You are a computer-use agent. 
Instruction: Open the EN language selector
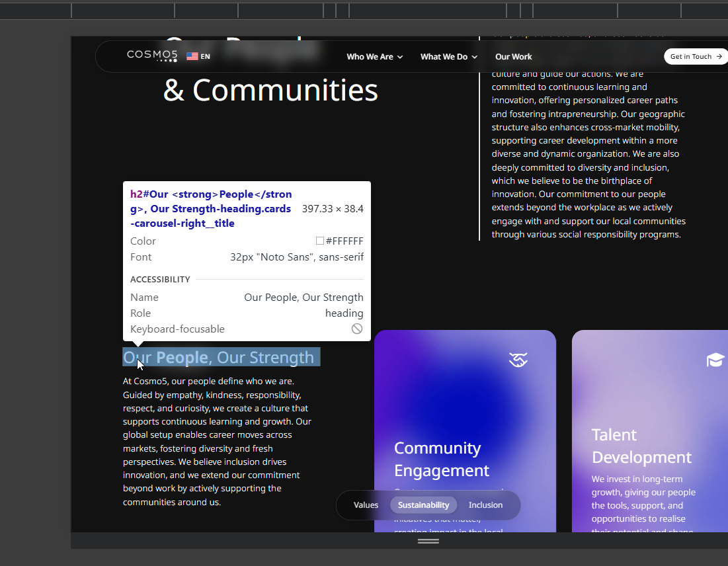click(x=198, y=56)
